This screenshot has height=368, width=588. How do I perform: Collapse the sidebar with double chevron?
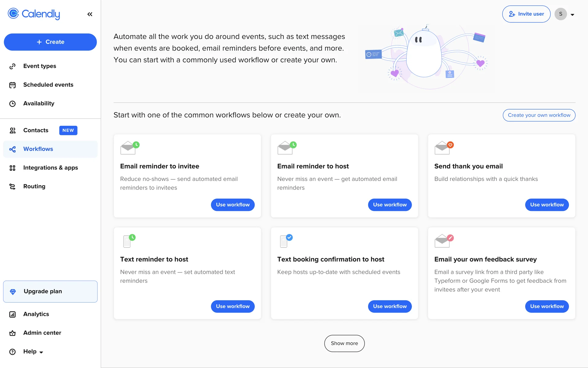[90, 14]
